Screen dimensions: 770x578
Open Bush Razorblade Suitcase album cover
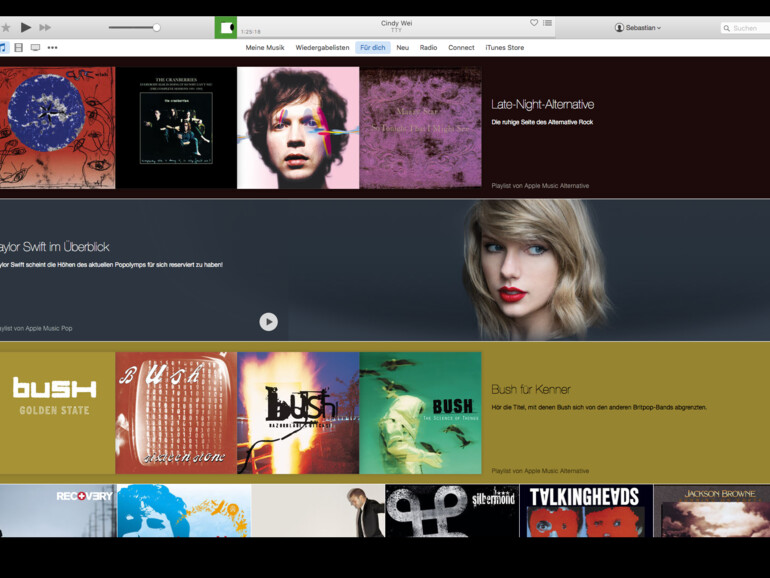[298, 413]
